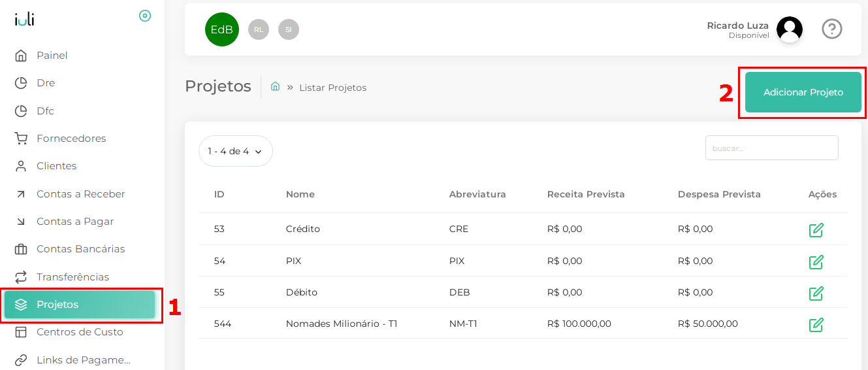Expand the 1 - 4 de 4 dropdown

[x=235, y=151]
